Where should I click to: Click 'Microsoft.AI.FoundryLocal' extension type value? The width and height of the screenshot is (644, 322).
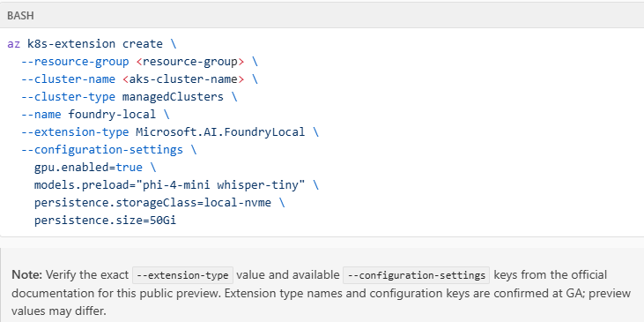220,132
